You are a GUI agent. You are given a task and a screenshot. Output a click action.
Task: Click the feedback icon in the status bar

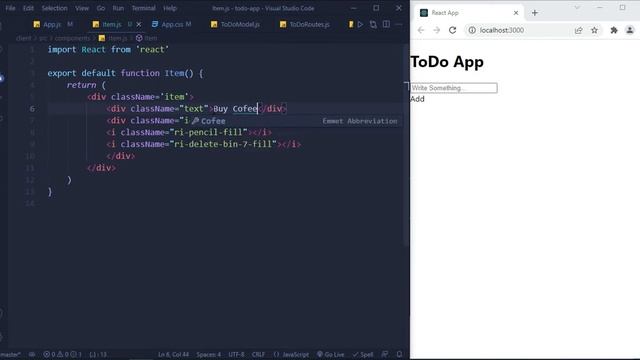click(x=385, y=354)
